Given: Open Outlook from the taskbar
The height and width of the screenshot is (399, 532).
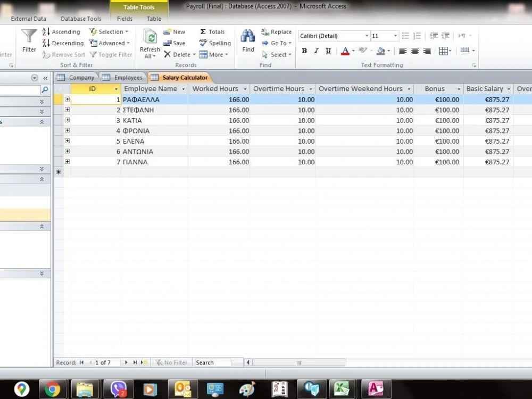Looking at the screenshot, I should [x=182, y=388].
